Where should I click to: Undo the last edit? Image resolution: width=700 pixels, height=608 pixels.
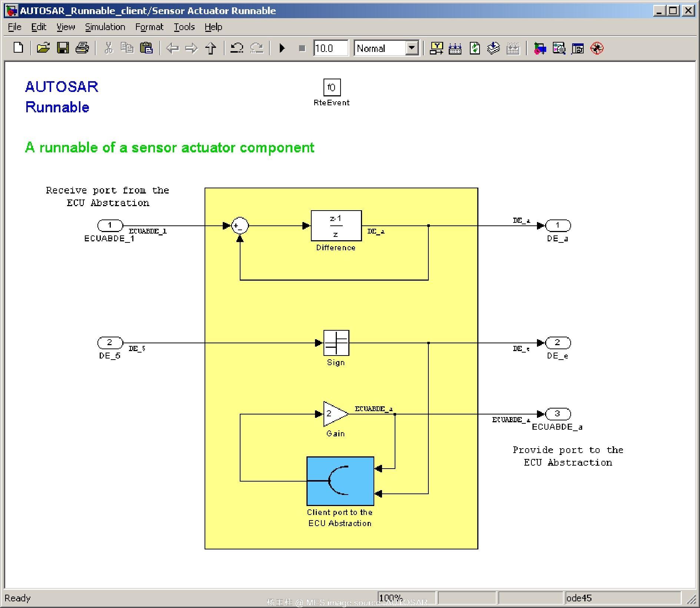point(237,48)
